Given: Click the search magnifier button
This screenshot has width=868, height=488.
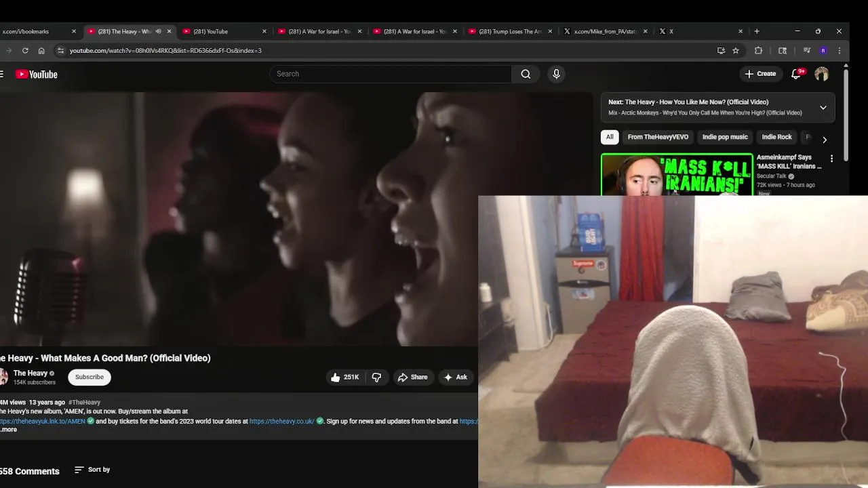Looking at the screenshot, I should pos(526,74).
